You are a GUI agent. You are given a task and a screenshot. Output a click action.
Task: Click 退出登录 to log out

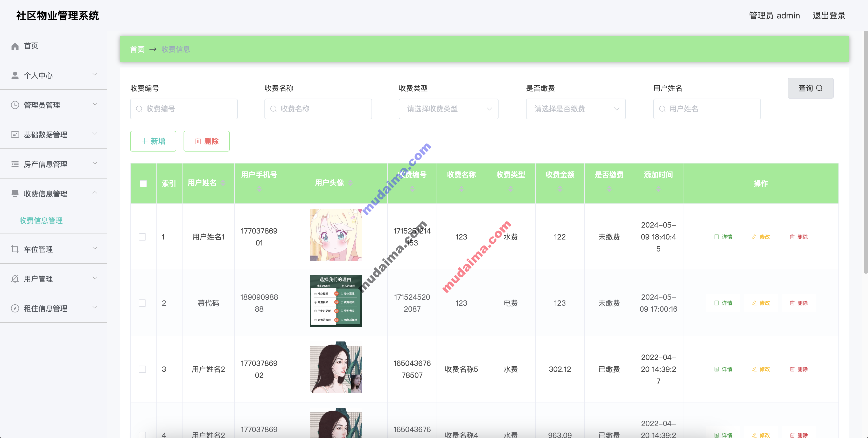(829, 16)
